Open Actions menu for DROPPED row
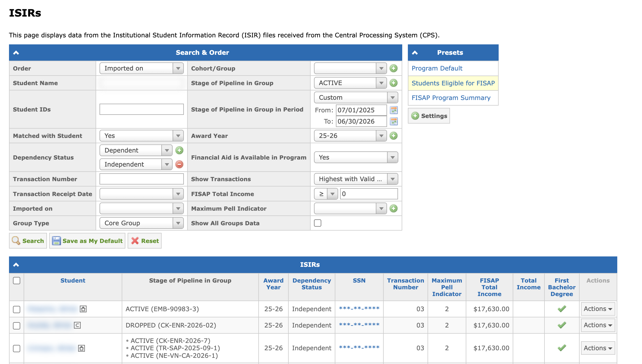The image size is (642, 364). pyautogui.click(x=598, y=325)
